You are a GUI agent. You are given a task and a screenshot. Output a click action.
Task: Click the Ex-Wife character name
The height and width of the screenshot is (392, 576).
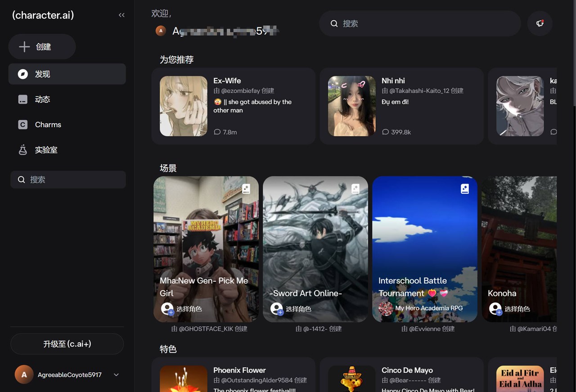pos(227,81)
